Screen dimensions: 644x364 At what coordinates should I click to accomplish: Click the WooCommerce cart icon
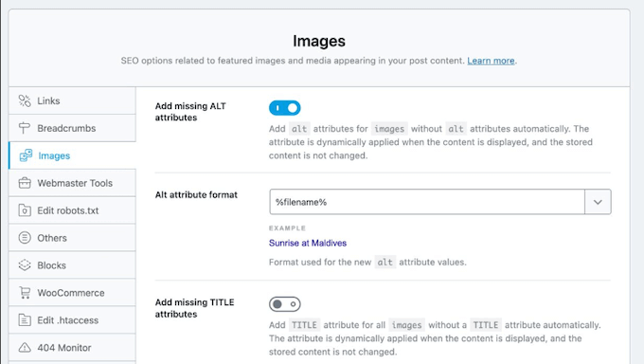pyautogui.click(x=25, y=293)
